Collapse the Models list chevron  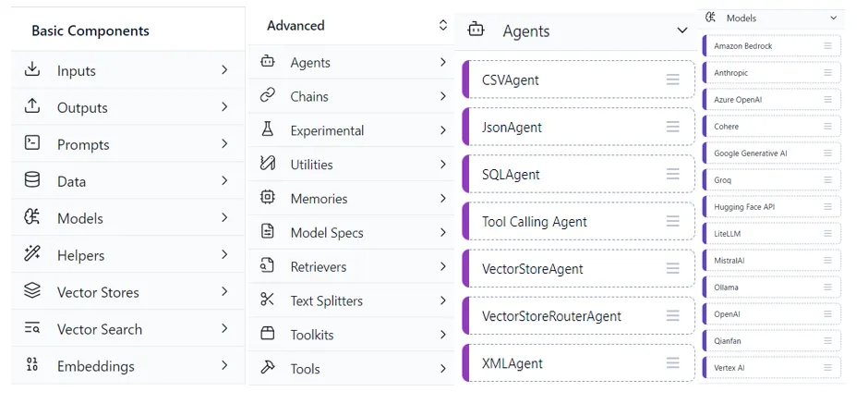point(833,18)
